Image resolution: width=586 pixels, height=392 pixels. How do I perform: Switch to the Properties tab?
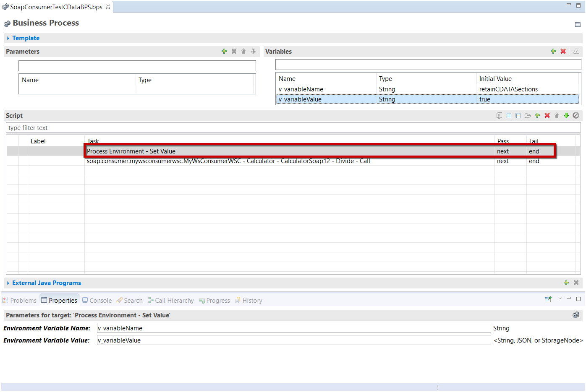click(x=59, y=300)
